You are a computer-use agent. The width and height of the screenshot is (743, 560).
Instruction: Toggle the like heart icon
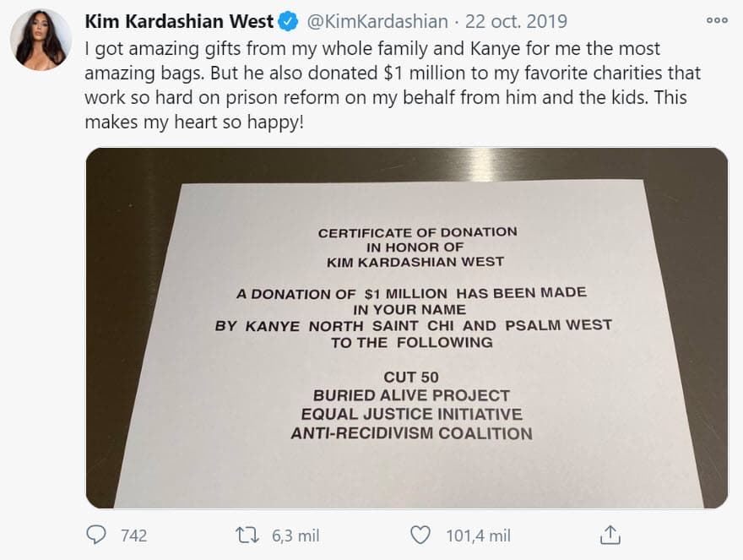(420, 535)
